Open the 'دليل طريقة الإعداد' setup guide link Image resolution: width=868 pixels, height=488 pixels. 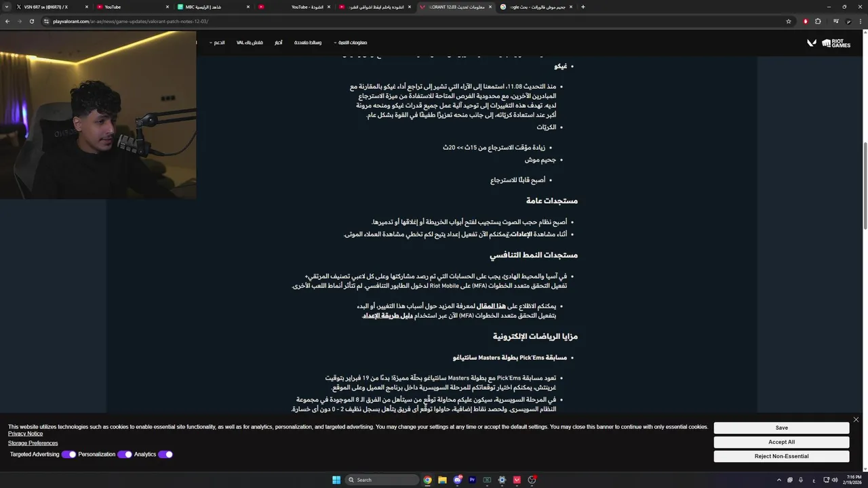click(387, 316)
